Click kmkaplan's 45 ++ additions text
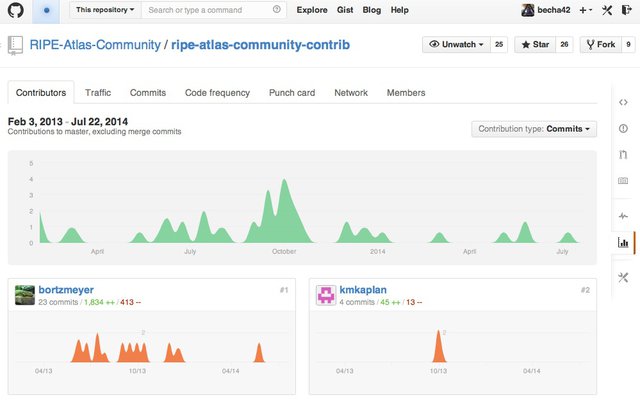 point(390,302)
